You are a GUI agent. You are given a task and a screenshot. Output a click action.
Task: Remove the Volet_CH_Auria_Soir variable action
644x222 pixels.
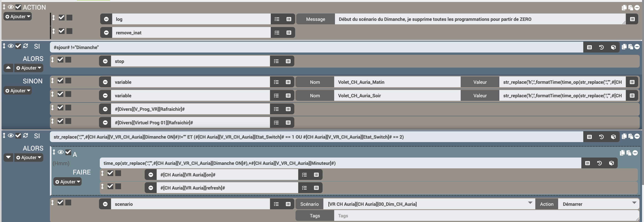click(x=105, y=96)
